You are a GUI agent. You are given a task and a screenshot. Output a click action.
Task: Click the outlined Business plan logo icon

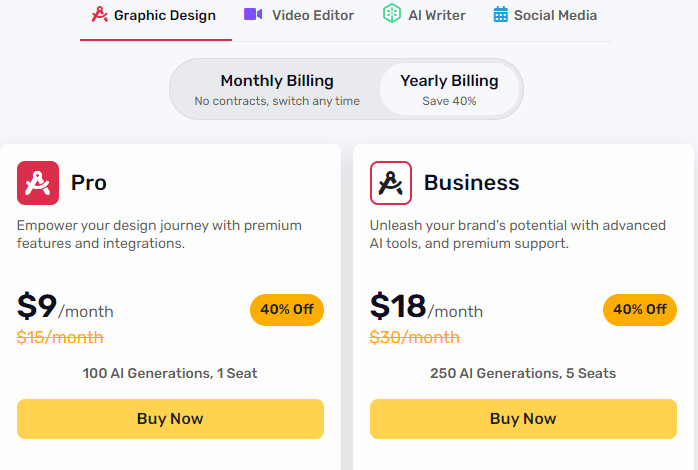391,183
